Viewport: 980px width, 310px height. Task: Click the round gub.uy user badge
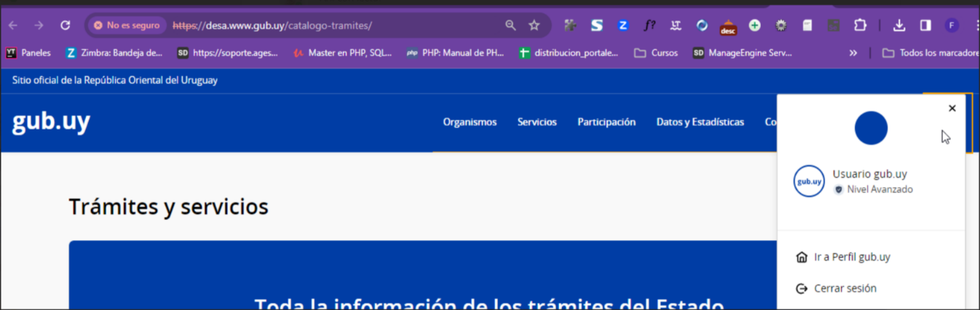809,181
